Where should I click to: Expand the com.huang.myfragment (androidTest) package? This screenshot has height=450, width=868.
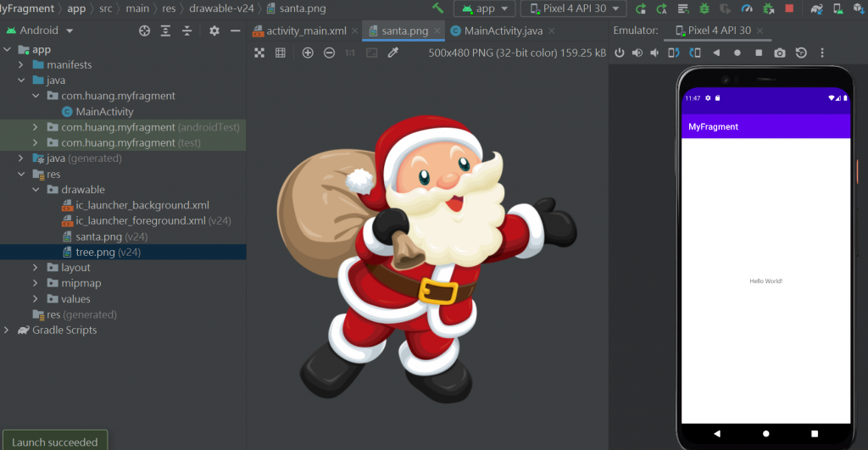tap(36, 127)
